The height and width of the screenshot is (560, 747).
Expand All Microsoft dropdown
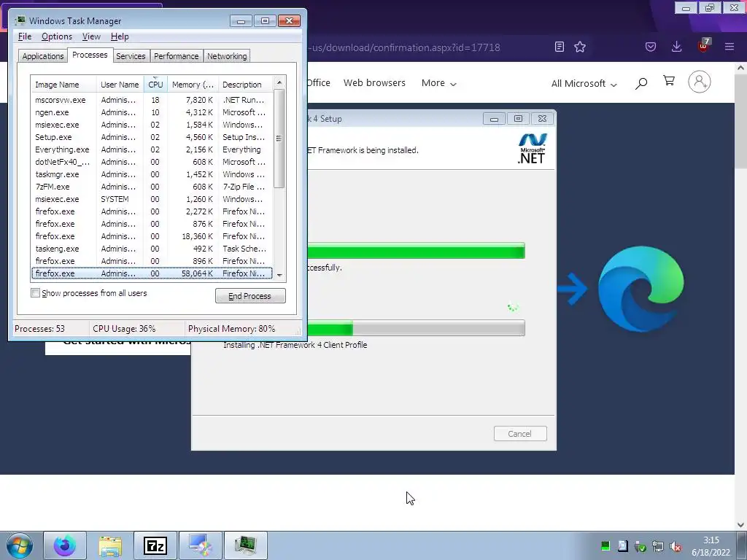[584, 84]
